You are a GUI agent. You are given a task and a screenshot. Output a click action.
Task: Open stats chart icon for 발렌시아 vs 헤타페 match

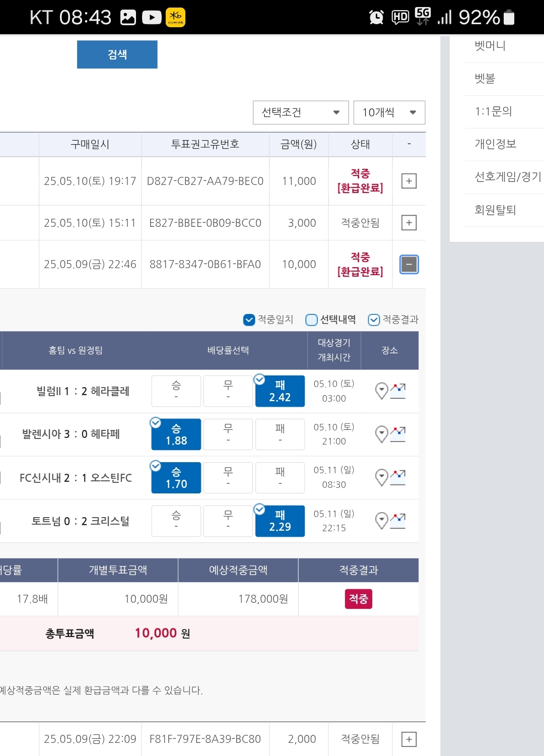click(x=398, y=434)
